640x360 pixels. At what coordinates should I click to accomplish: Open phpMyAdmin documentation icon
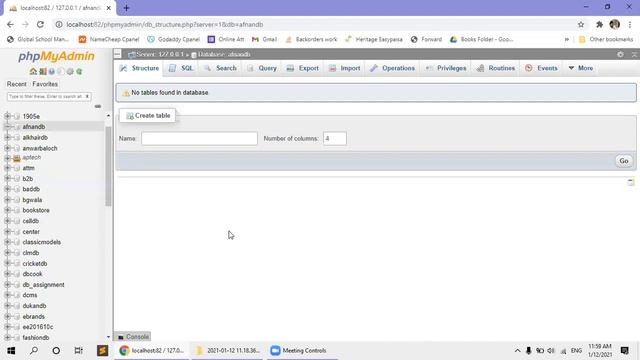(x=52, y=71)
